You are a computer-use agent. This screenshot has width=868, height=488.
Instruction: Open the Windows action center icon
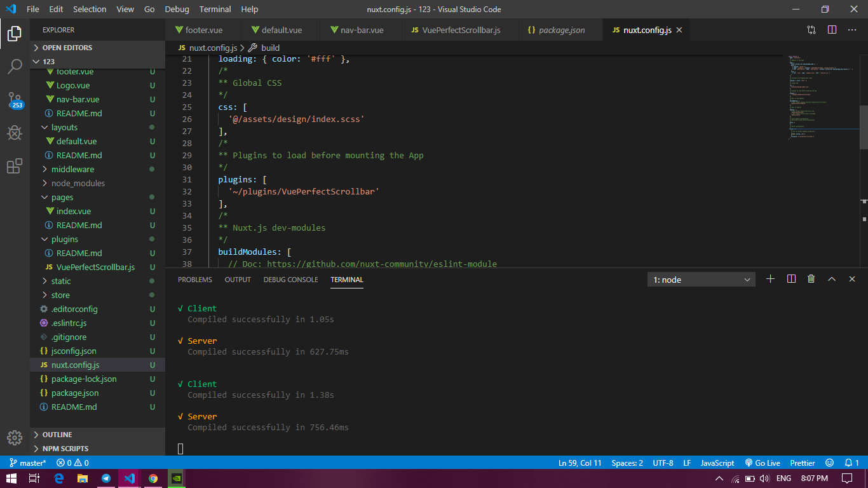coord(847,478)
